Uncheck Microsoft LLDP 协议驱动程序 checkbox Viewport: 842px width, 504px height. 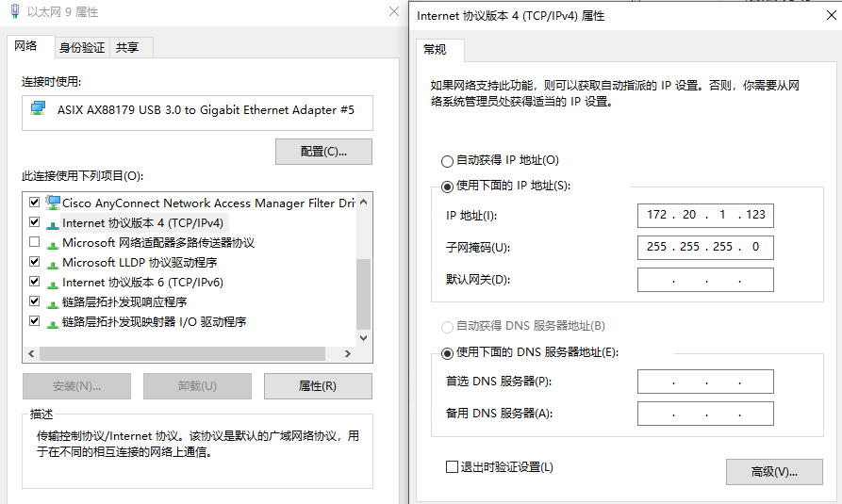34,261
